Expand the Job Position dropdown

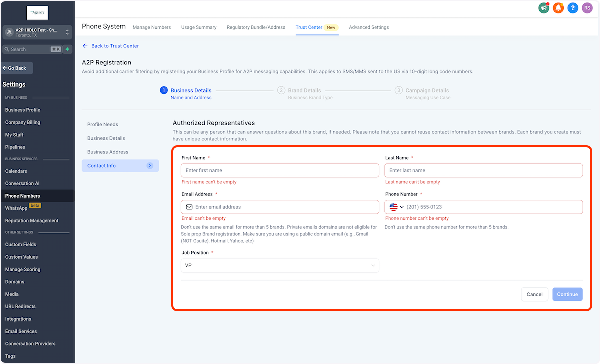coord(280,265)
